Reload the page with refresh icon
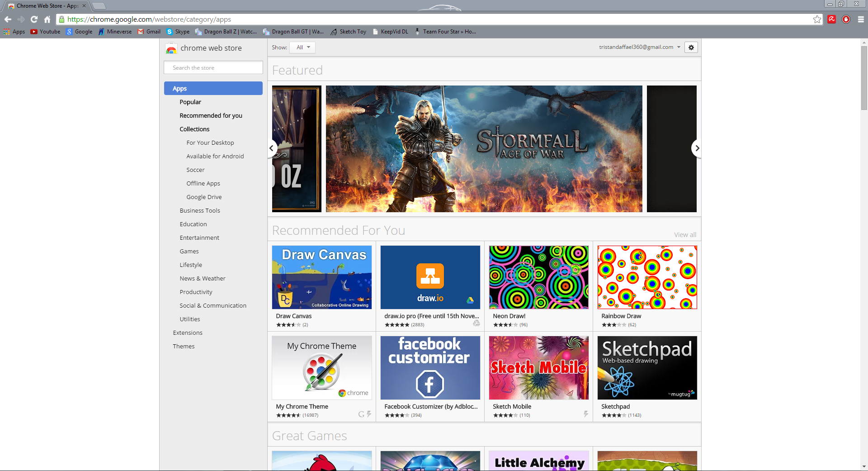The image size is (868, 471). pos(34,19)
